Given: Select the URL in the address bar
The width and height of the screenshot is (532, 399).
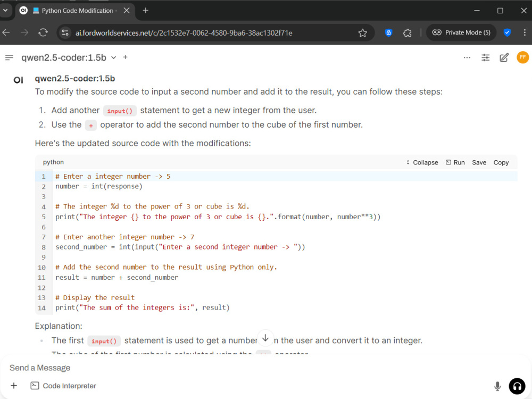Looking at the screenshot, I should (184, 33).
